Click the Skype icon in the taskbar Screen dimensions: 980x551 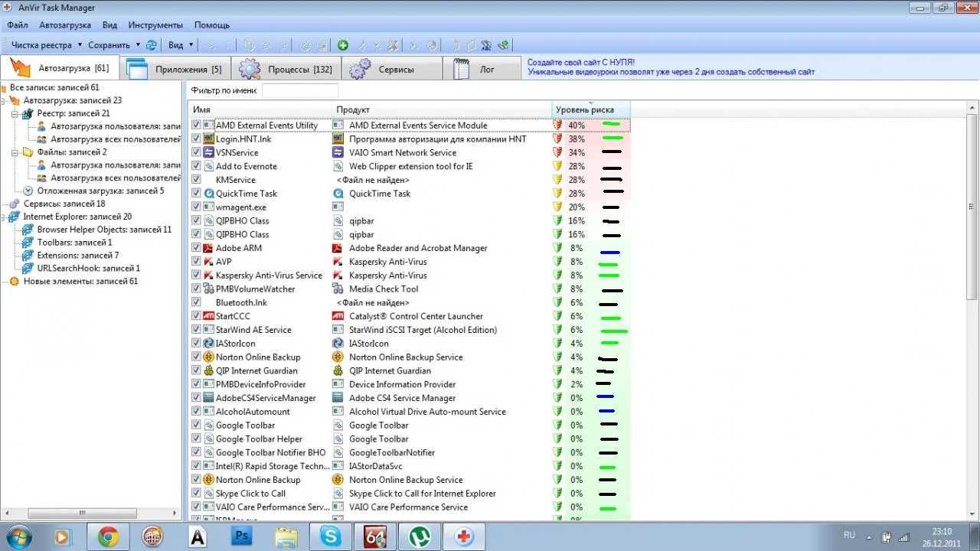pos(331,536)
